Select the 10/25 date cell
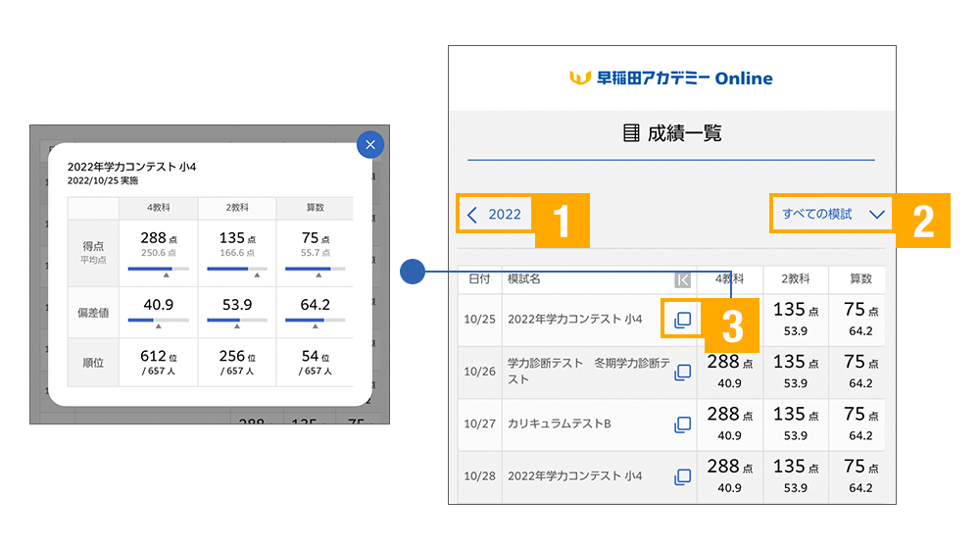980x549 pixels. pyautogui.click(x=479, y=319)
